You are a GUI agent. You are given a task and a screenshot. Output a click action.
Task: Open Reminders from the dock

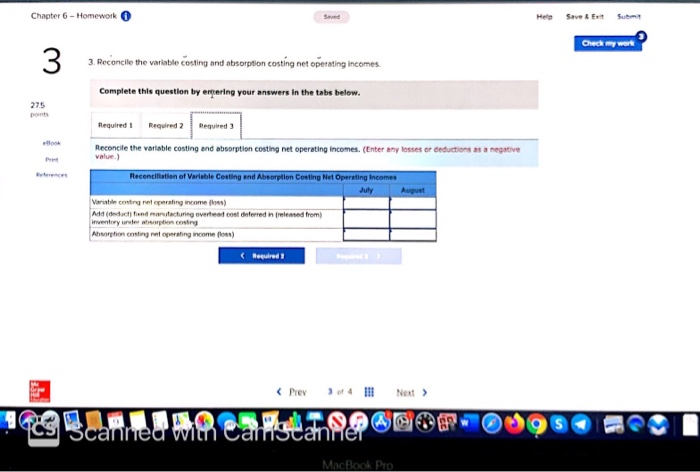(x=160, y=421)
